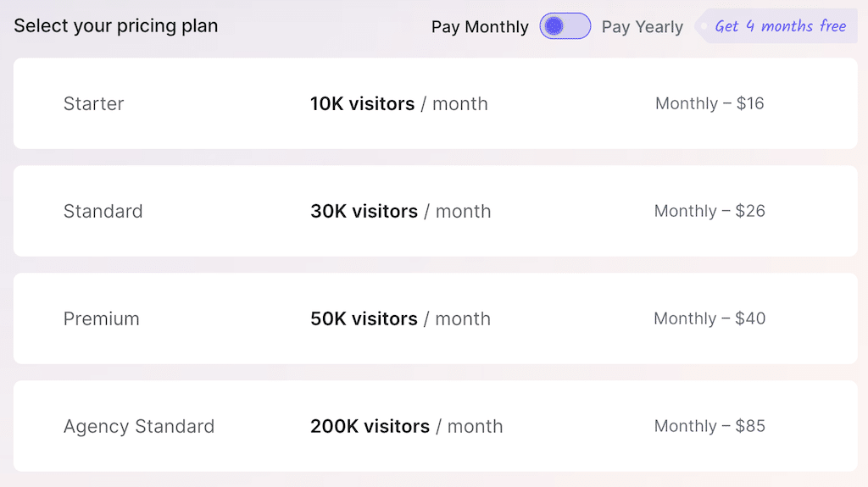868x487 pixels.
Task: Click the 200K visitors / month text
Action: click(407, 427)
